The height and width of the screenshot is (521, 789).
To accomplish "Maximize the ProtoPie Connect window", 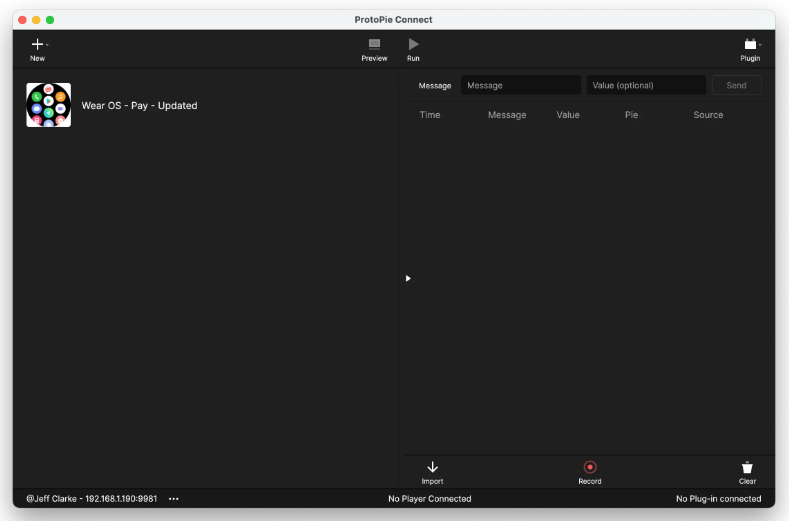I will (x=50, y=20).
